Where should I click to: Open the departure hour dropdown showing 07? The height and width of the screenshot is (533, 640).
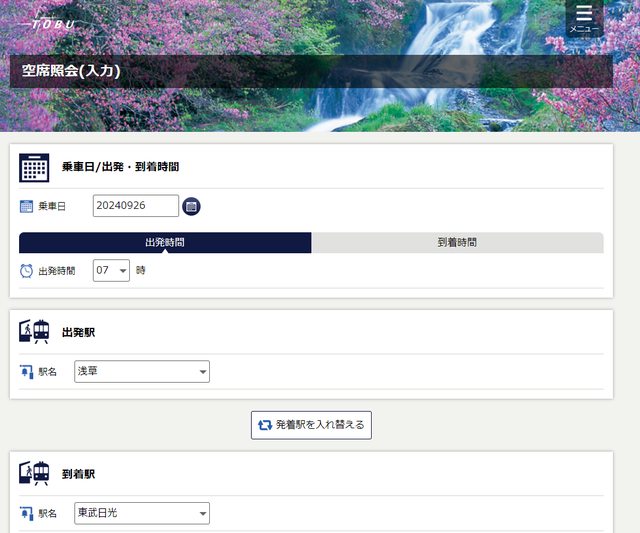[x=111, y=270]
